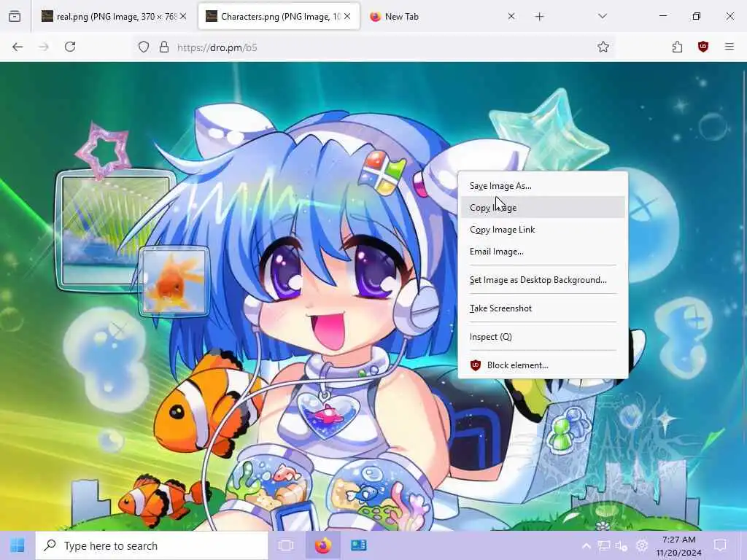The height and width of the screenshot is (560, 747).
Task: Expand the list all tabs chevron
Action: pos(602,16)
